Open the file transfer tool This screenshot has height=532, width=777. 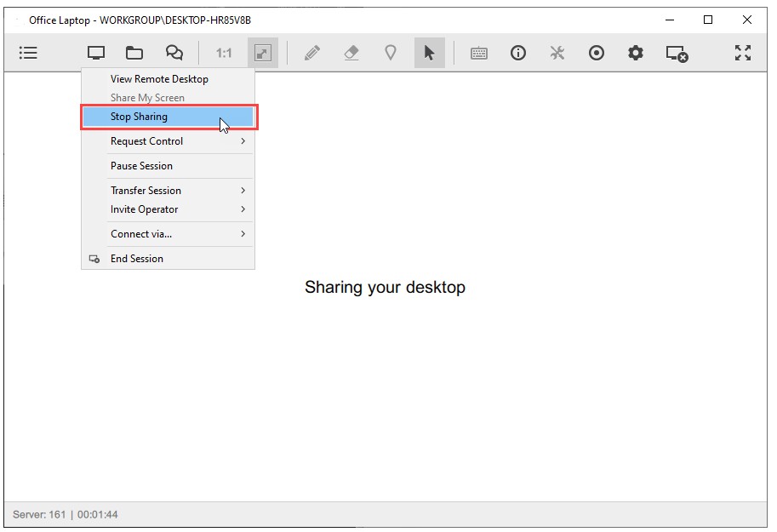pos(136,52)
